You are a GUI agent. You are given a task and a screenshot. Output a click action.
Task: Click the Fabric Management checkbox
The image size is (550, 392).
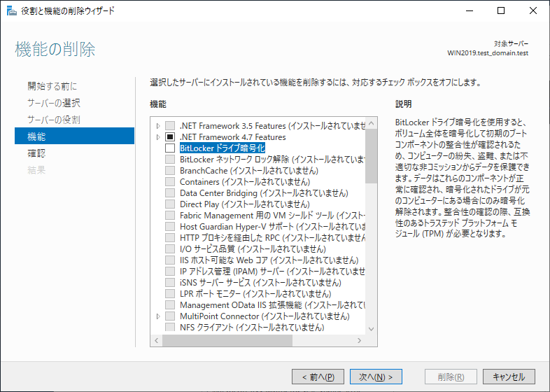170,216
